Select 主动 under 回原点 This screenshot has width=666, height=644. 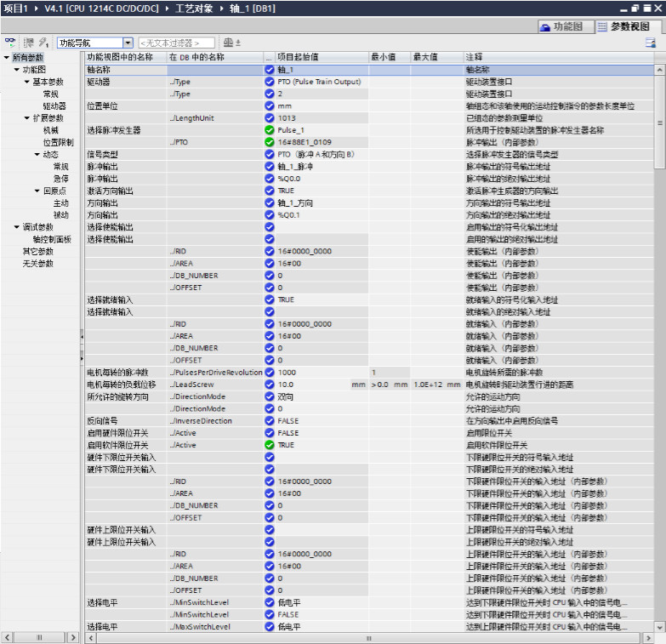pyautogui.click(x=60, y=203)
